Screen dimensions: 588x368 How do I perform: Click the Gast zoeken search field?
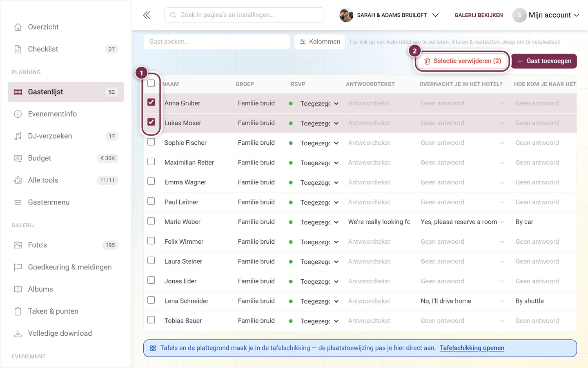(x=217, y=42)
